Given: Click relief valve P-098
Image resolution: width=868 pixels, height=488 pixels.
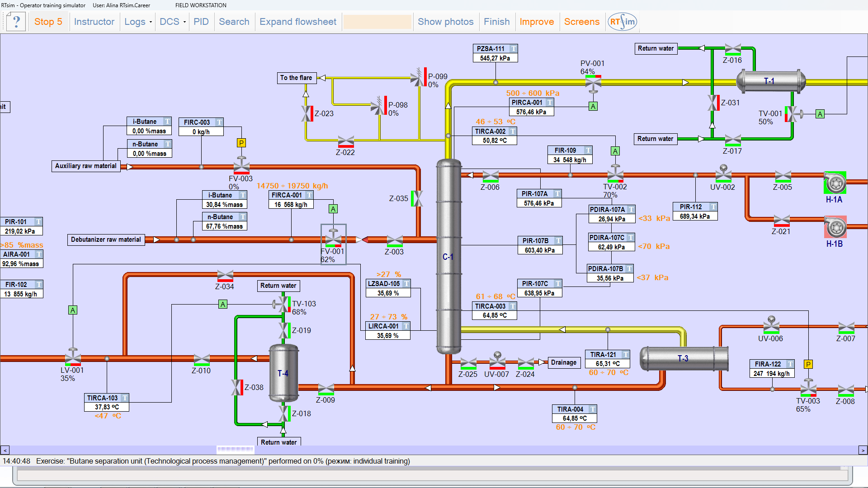Looking at the screenshot, I should [x=379, y=106].
